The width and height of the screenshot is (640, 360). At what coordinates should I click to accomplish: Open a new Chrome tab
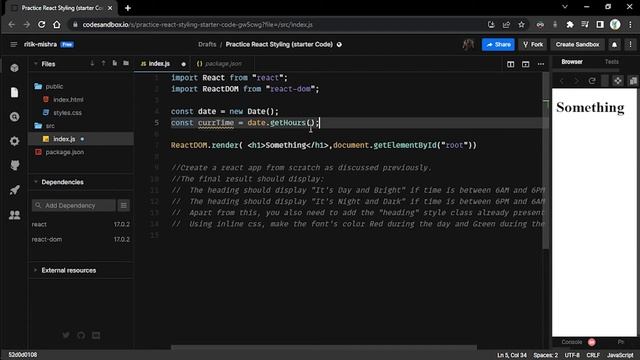pos(128,8)
